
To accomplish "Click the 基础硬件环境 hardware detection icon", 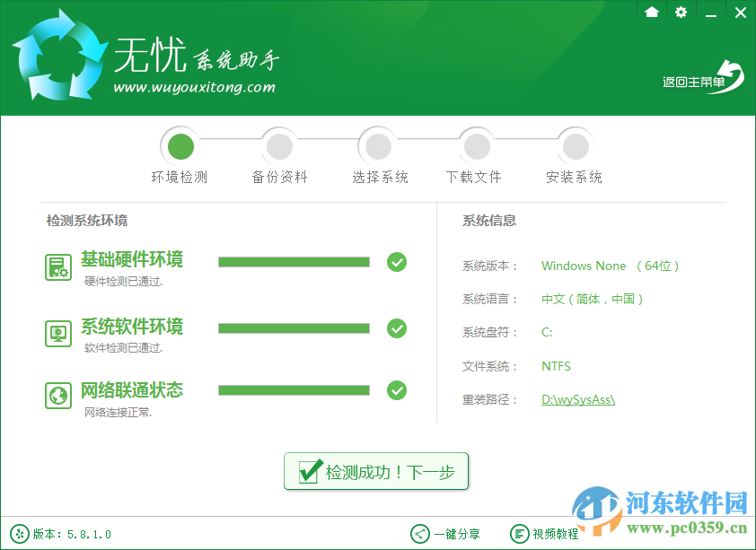I will pos(57,266).
